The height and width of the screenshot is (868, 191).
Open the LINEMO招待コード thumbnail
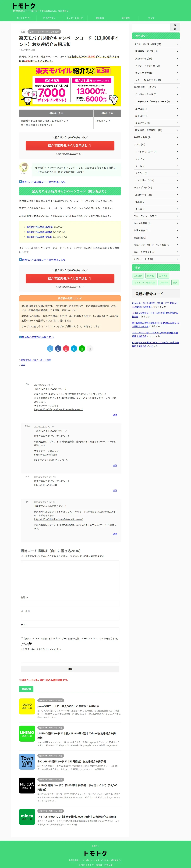click(27, 734)
